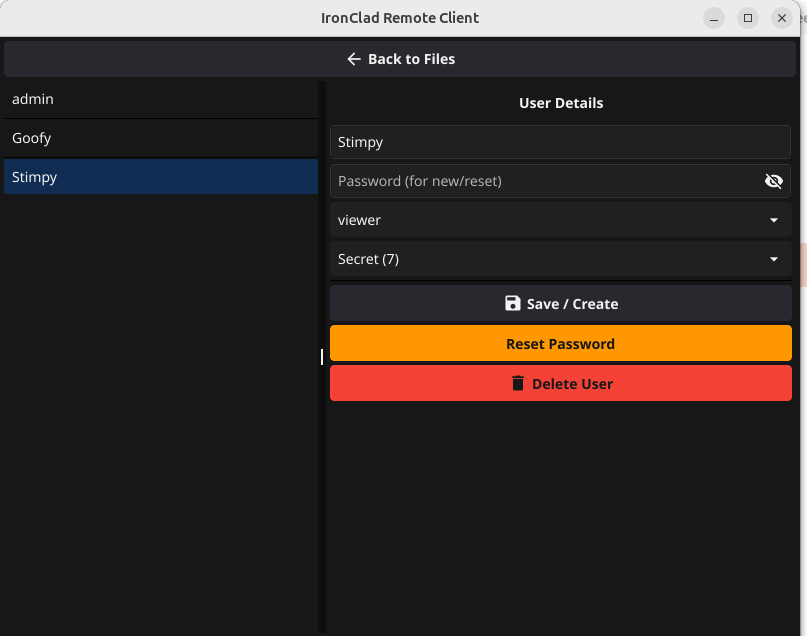Choose Stimpy in the user list
807x636 pixels.
pos(160,177)
